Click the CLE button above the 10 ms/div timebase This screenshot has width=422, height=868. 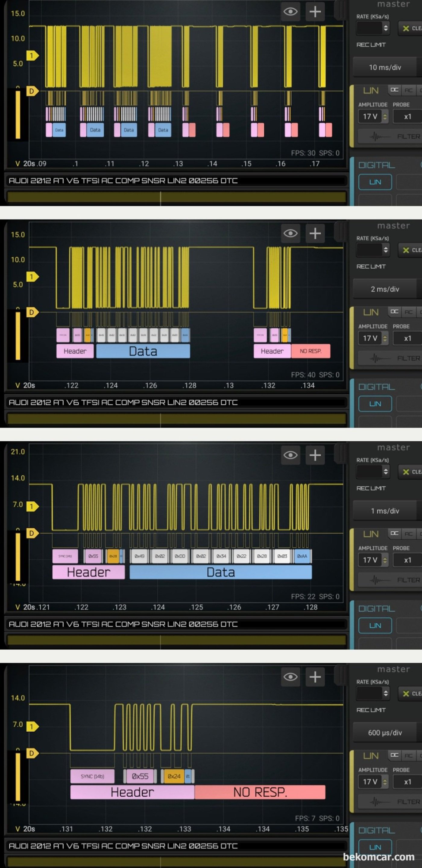click(x=411, y=28)
